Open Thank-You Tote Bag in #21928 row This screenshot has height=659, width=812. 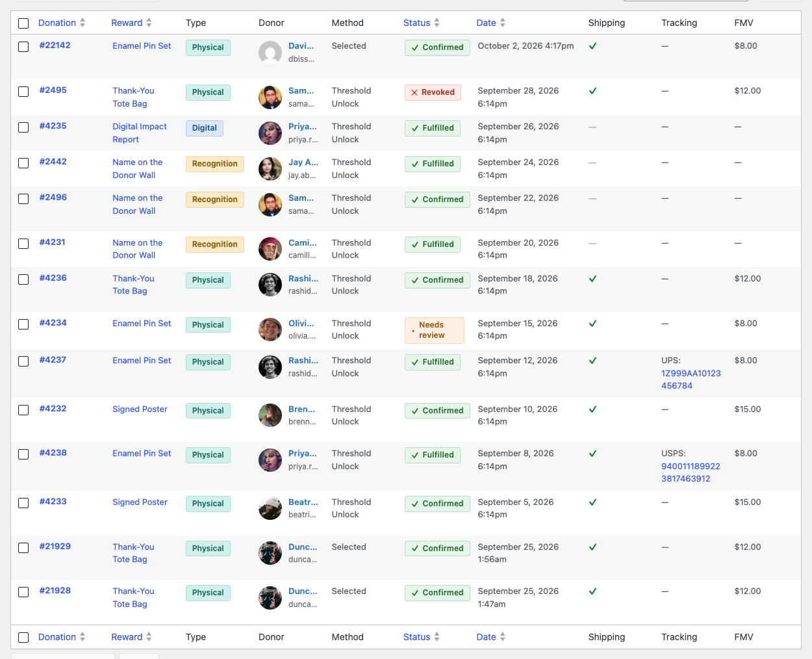coord(133,598)
